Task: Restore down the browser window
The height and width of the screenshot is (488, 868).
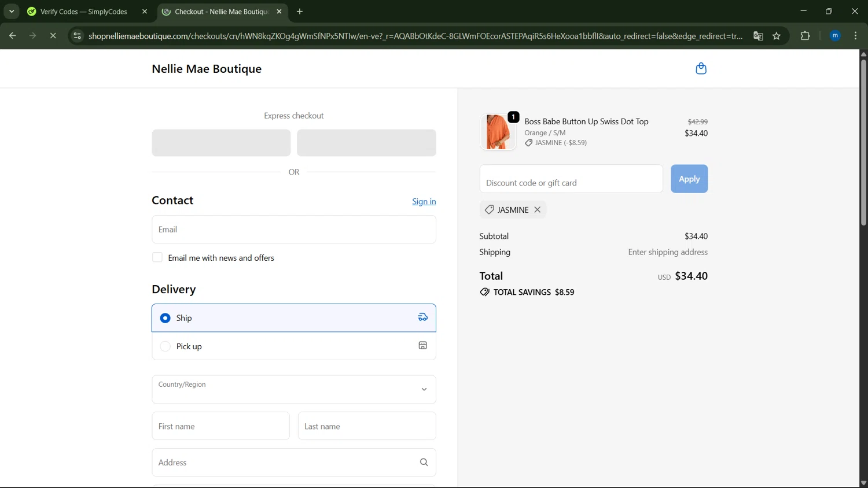Action: click(x=829, y=12)
